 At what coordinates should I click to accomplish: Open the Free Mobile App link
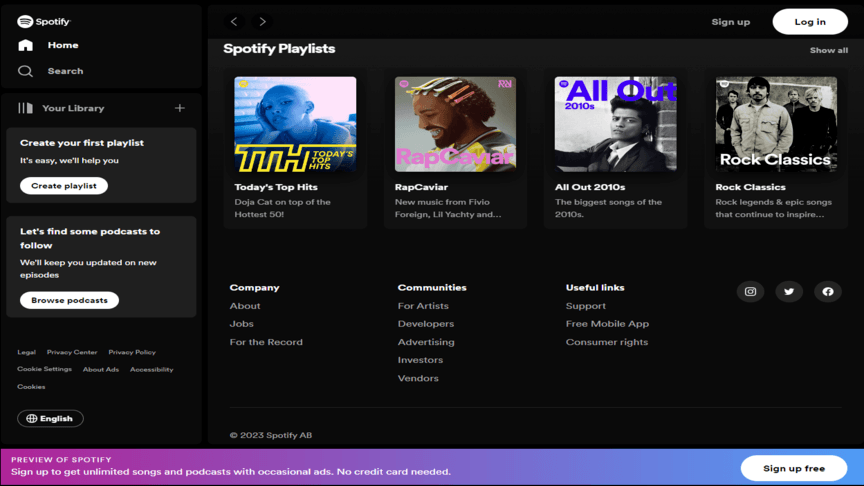click(607, 324)
